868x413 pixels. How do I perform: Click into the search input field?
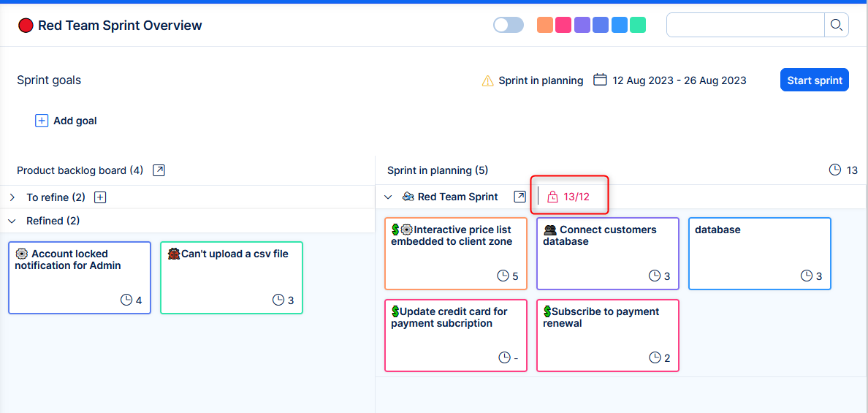pyautogui.click(x=745, y=26)
